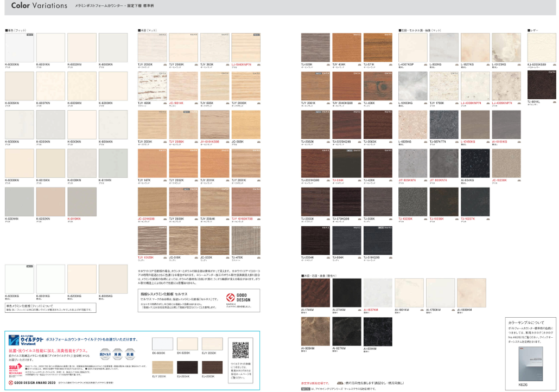Click grain direction icon beside TJ-601KL

553,101
